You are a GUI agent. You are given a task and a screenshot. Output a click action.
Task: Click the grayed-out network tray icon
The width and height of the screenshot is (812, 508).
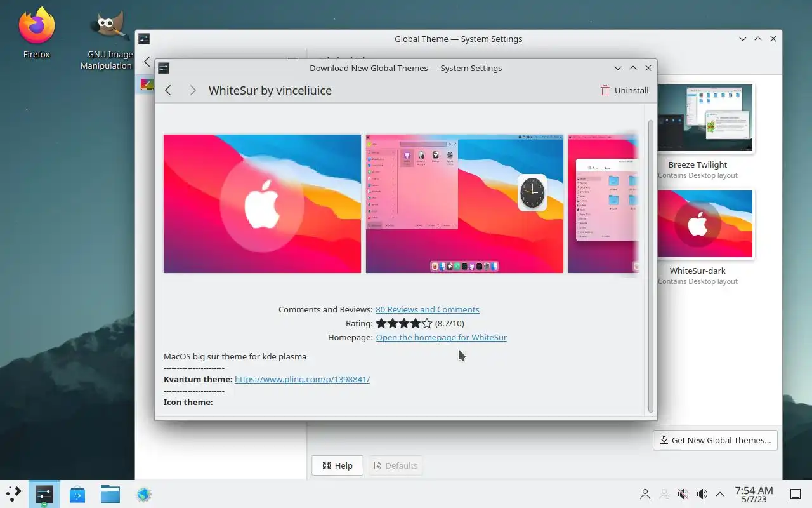point(664,494)
